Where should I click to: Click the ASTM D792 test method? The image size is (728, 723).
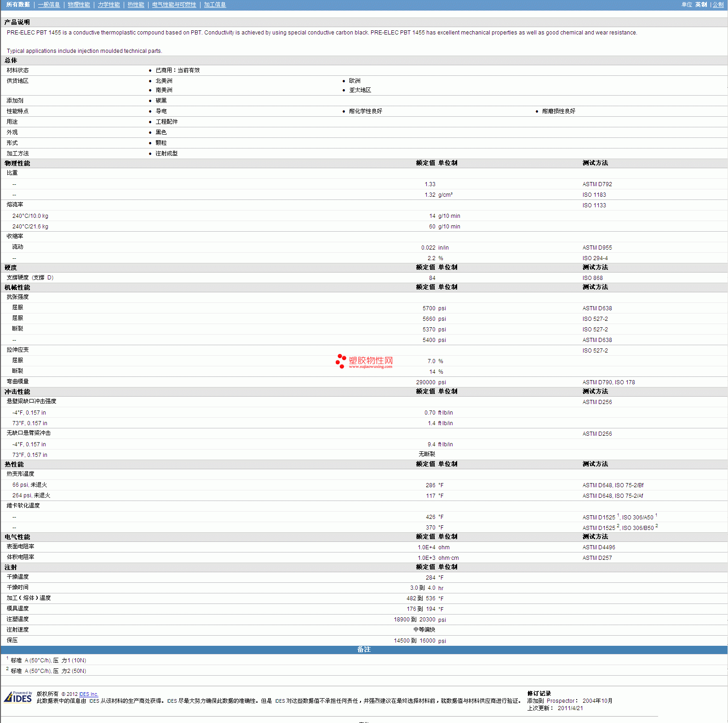[x=597, y=184]
